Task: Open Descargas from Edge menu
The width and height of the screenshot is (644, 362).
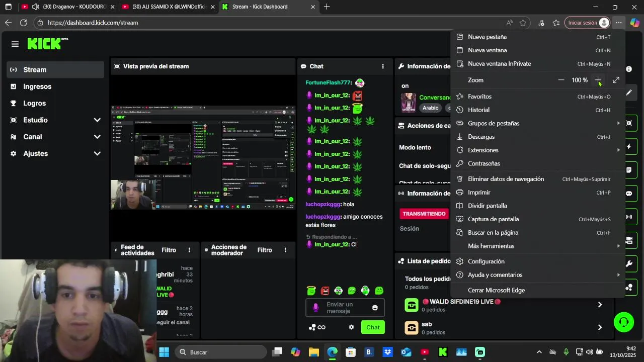Action: pyautogui.click(x=538, y=137)
